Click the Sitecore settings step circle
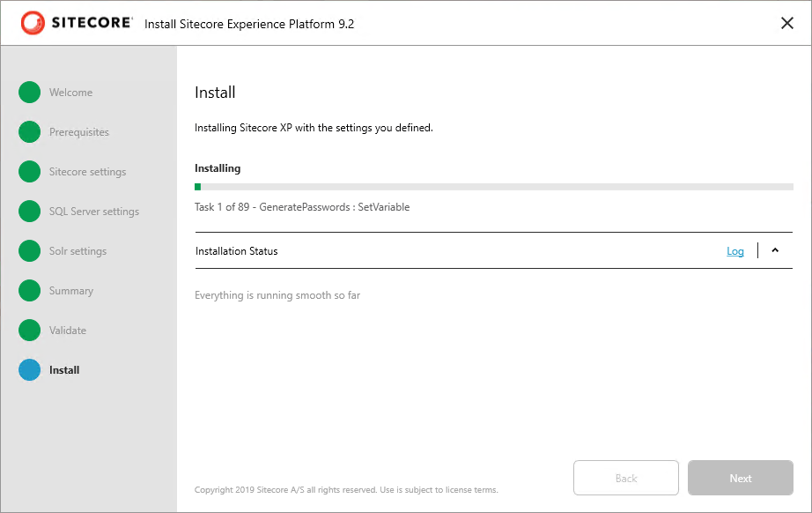 point(30,172)
